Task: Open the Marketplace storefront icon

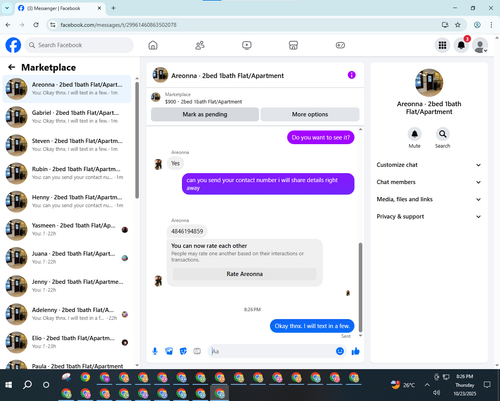Action: 293,45
